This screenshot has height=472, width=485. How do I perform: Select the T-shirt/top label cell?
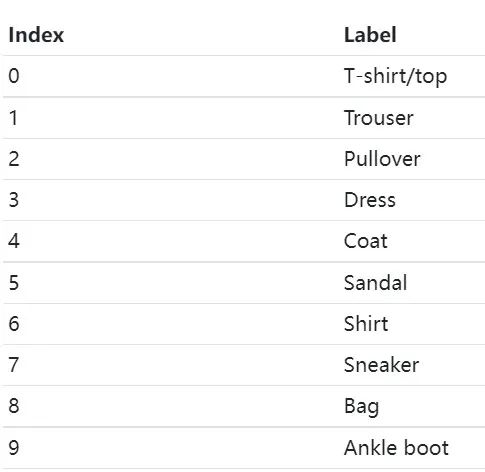pyautogui.click(x=395, y=76)
